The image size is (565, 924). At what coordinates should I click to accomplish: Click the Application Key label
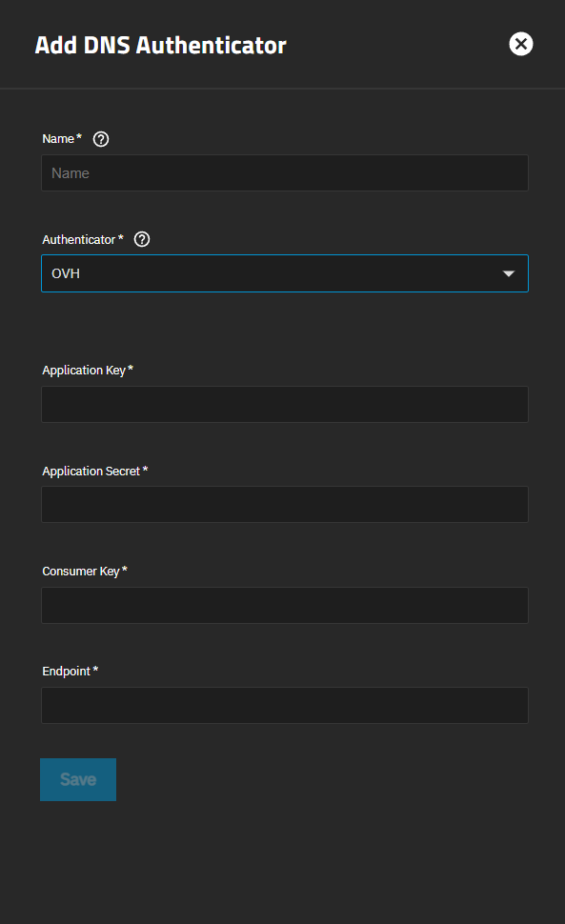tap(84, 370)
